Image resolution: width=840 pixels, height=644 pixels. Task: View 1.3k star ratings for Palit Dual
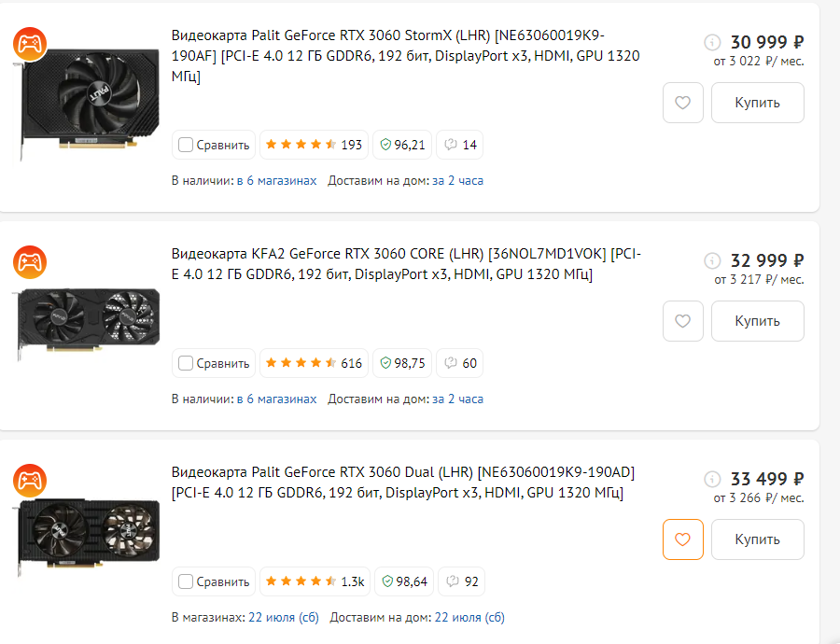tap(315, 581)
